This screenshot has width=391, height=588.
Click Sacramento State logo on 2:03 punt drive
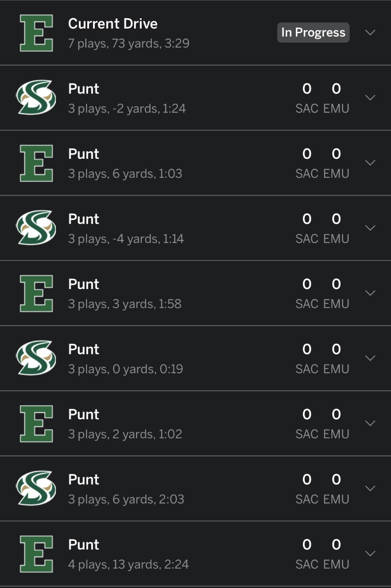[36, 488]
